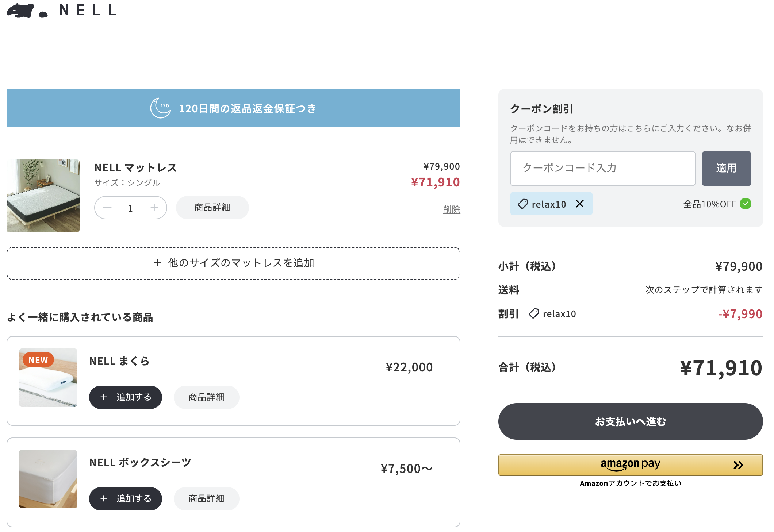774x532 pixels.
Task: Click 削除 link to remove the mattress
Action: 452,209
